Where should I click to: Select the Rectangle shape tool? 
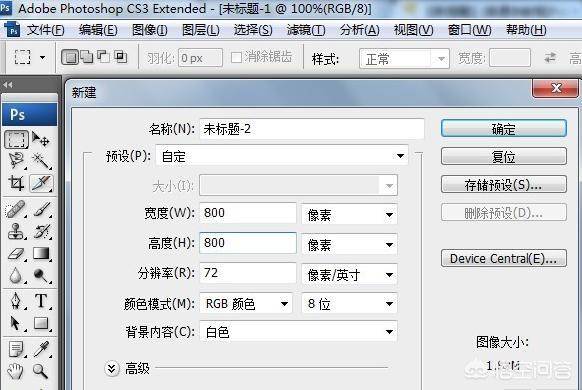41,324
